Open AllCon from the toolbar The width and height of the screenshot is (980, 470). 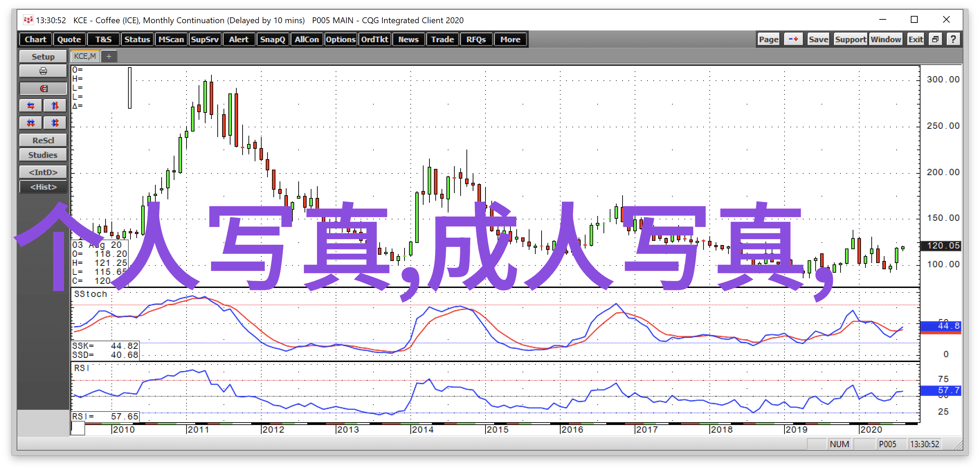point(306,39)
